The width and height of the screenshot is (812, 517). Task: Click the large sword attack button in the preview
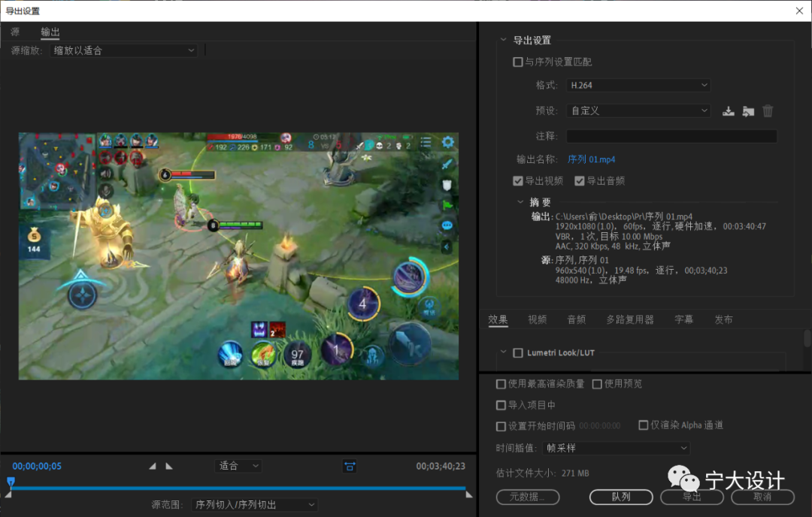(x=409, y=344)
